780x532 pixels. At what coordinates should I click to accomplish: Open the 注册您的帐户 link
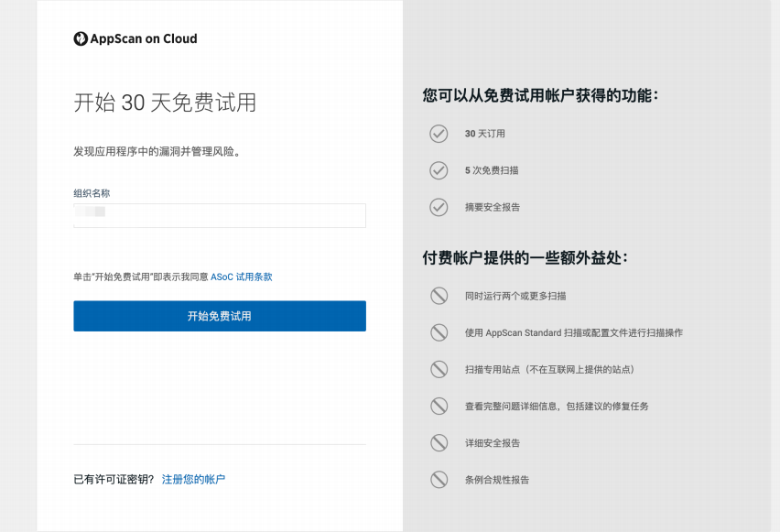pyautogui.click(x=193, y=480)
